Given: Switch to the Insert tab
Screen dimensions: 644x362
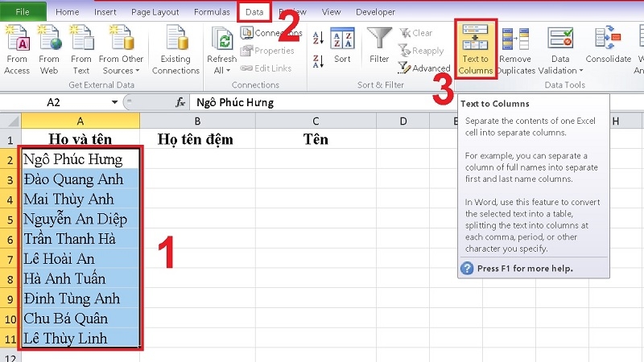Looking at the screenshot, I should (x=105, y=12).
